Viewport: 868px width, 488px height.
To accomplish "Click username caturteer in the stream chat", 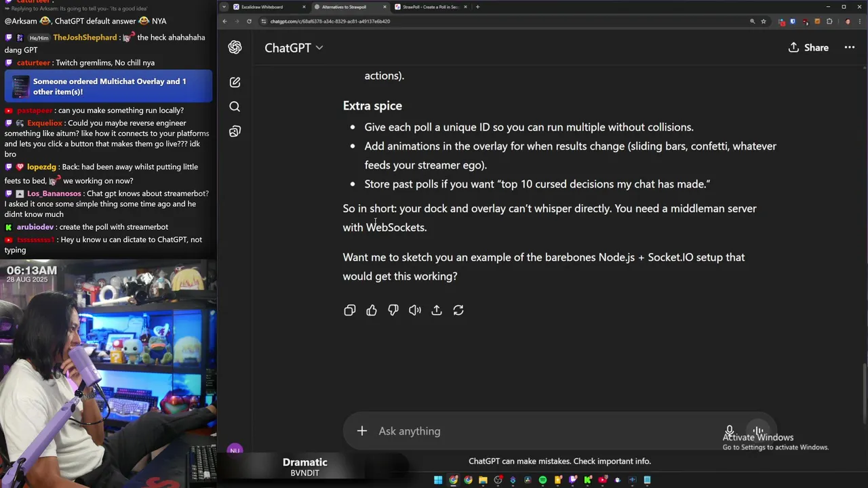I will (34, 62).
